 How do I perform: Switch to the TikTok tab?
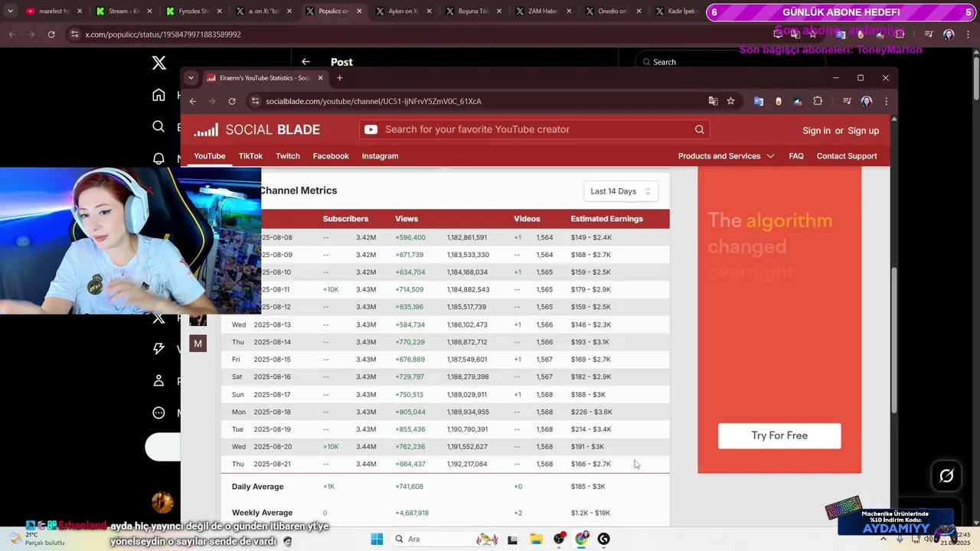coord(250,156)
